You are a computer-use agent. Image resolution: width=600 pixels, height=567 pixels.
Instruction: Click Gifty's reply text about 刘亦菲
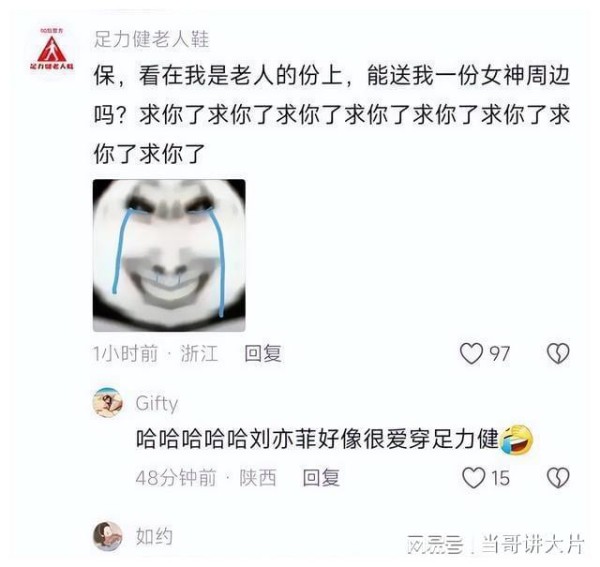coord(318,439)
